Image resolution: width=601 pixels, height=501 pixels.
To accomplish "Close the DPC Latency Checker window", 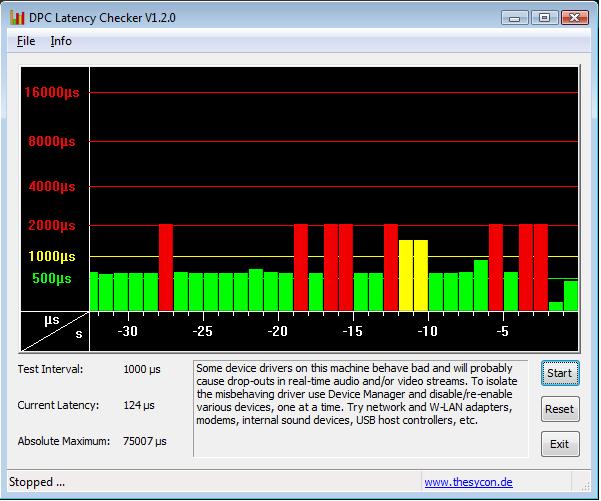I will (x=575, y=18).
